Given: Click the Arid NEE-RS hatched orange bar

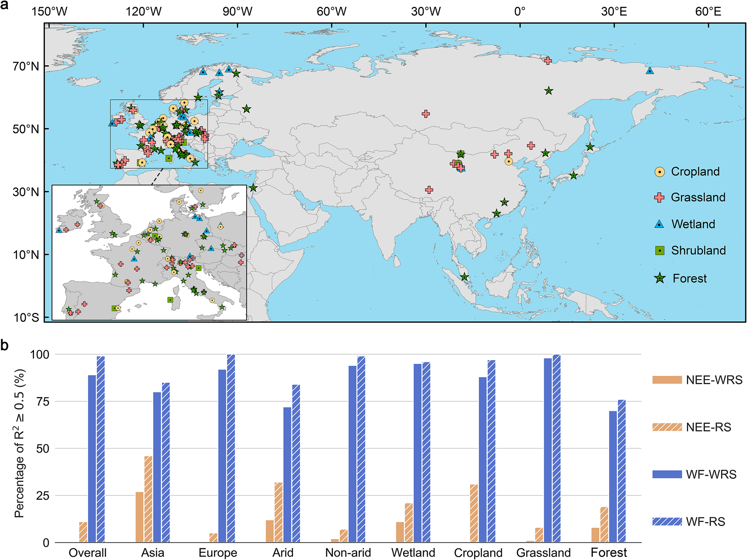Looking at the screenshot, I should 279,512.
